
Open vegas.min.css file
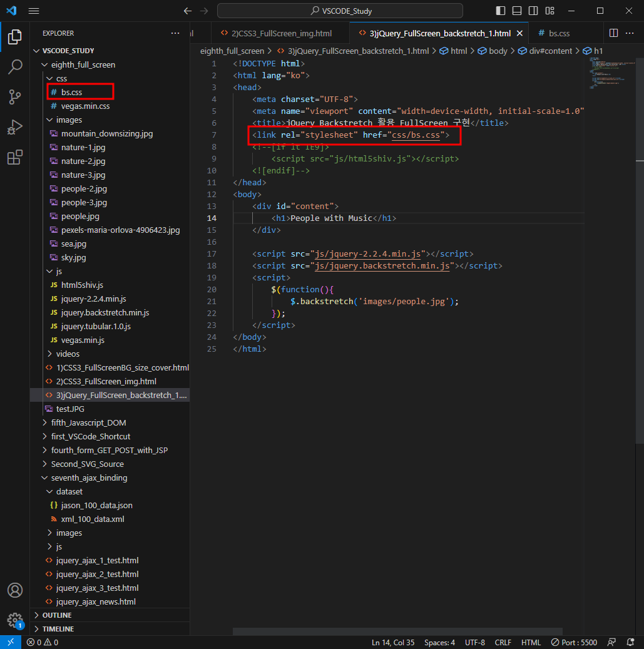pos(110,106)
